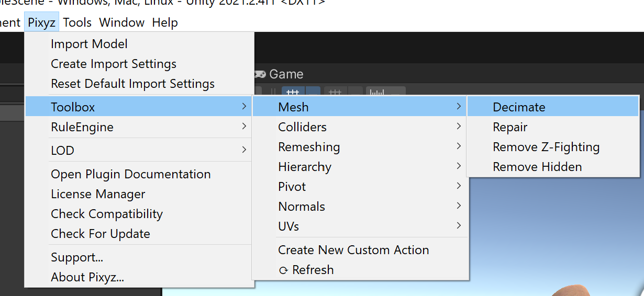This screenshot has height=296, width=644.
Task: Expand the UVs submenu
Action: pyautogui.click(x=360, y=226)
